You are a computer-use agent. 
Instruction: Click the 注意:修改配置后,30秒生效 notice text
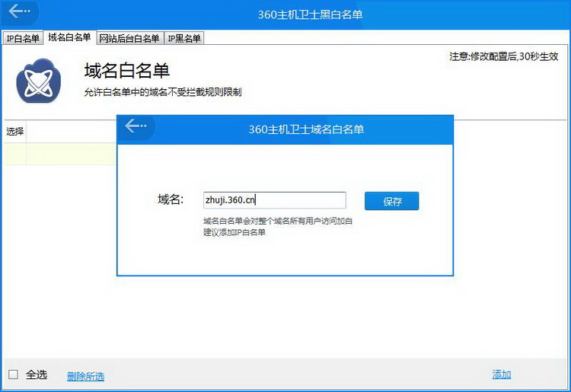(503, 56)
